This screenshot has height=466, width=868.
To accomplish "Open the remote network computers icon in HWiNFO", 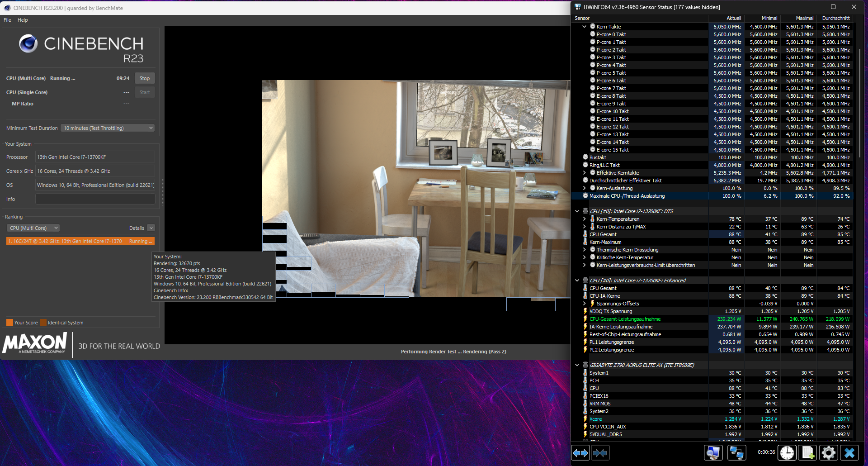I will coord(737,452).
